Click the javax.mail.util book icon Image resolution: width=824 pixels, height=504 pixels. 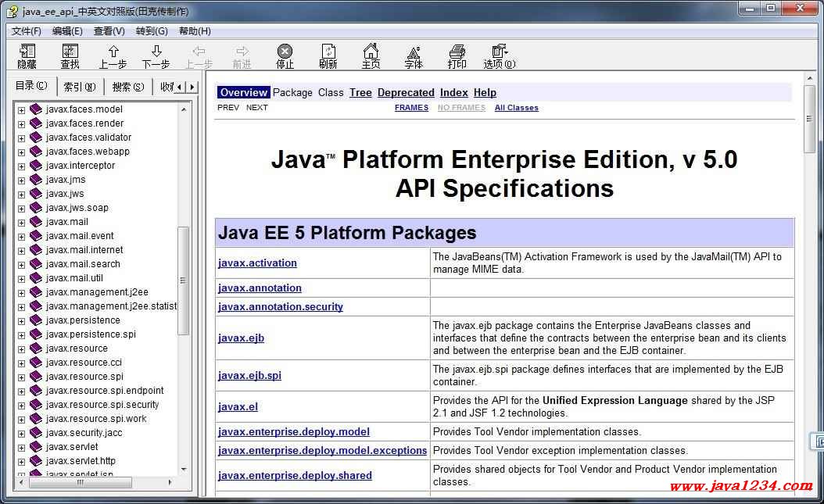[x=36, y=277]
